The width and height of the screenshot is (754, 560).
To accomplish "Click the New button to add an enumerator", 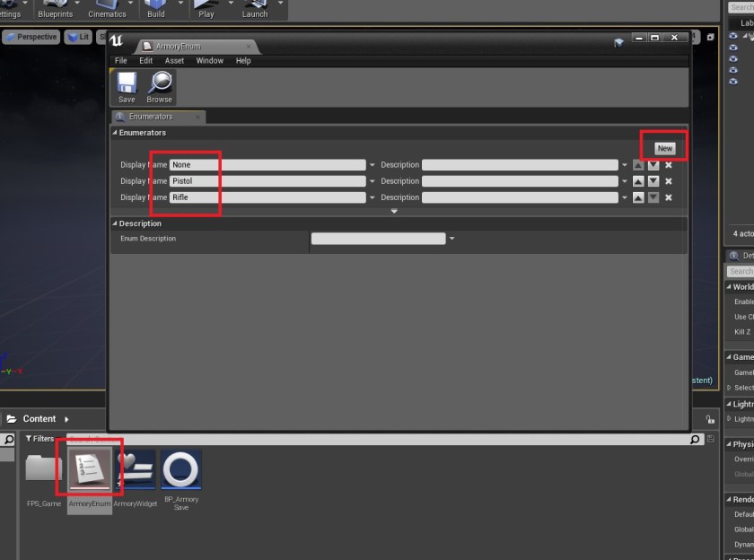I will [x=663, y=147].
